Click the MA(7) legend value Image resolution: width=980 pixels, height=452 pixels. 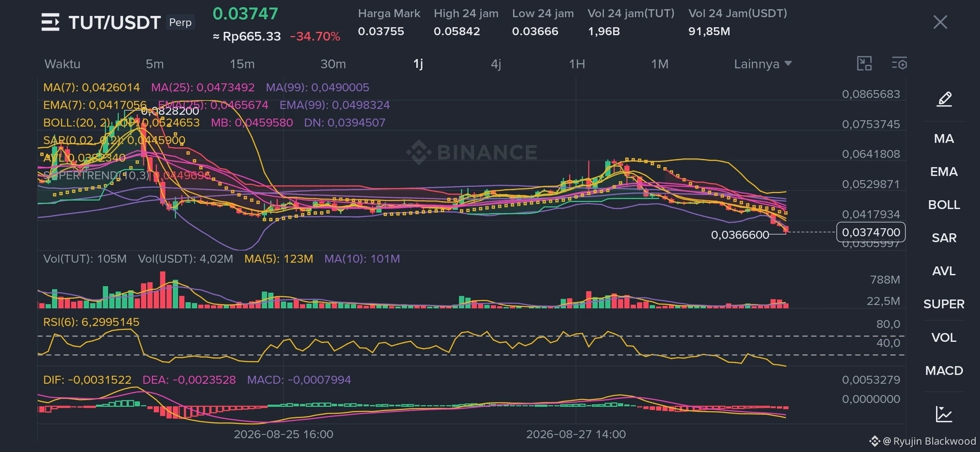point(91,88)
